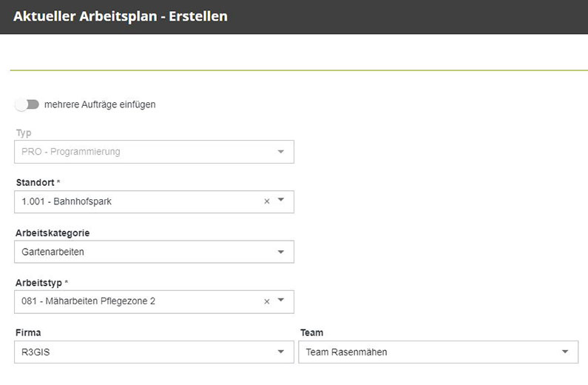Clear the Arbeitstyp selection with the x icon

coord(267,301)
